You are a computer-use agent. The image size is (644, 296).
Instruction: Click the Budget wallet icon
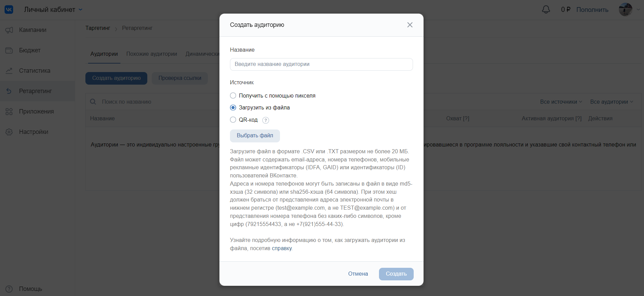tap(9, 50)
